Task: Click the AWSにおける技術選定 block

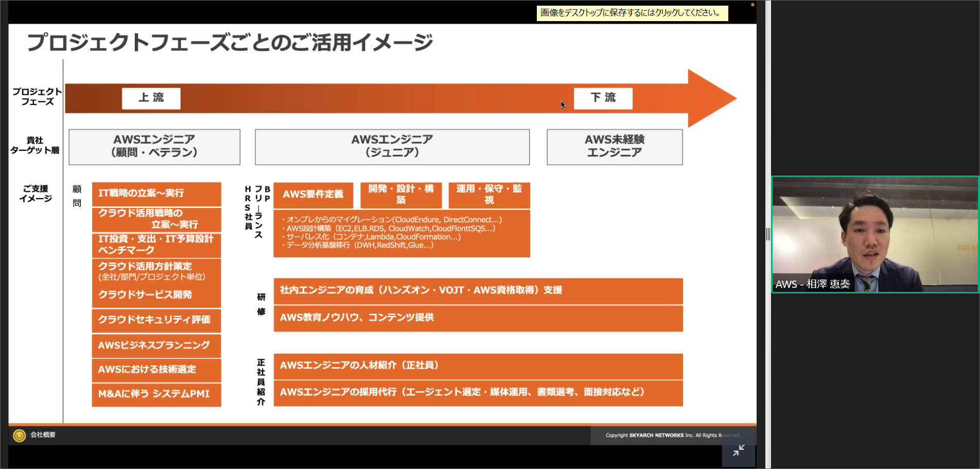Action: 156,370
